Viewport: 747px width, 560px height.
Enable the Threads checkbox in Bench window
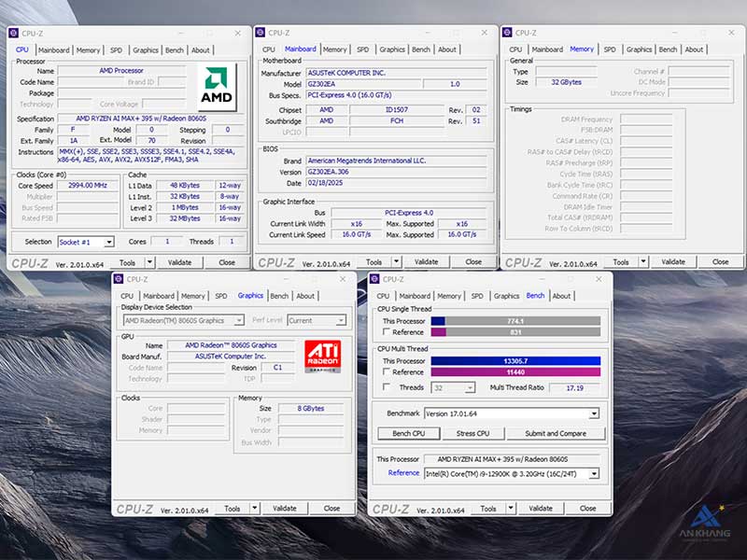click(x=387, y=387)
